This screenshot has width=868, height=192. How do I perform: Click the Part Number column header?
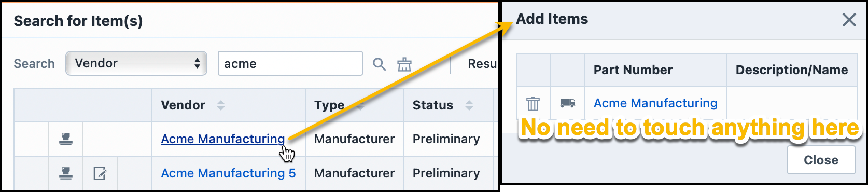click(x=633, y=70)
